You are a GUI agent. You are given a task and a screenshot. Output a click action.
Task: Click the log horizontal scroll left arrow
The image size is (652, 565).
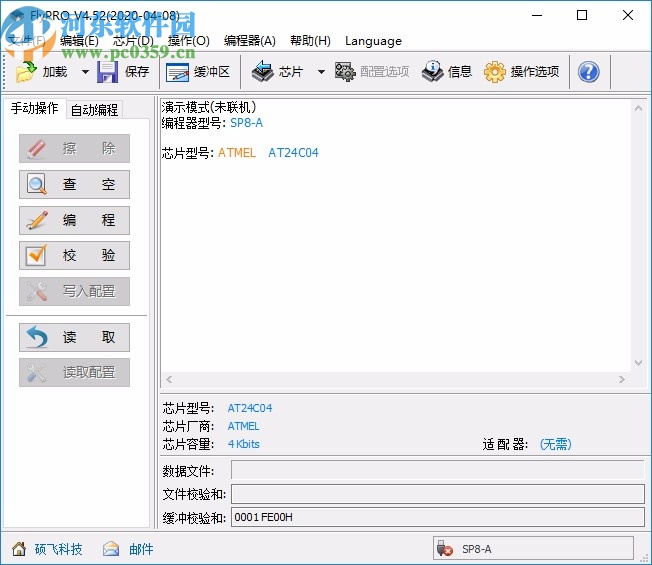pos(169,379)
